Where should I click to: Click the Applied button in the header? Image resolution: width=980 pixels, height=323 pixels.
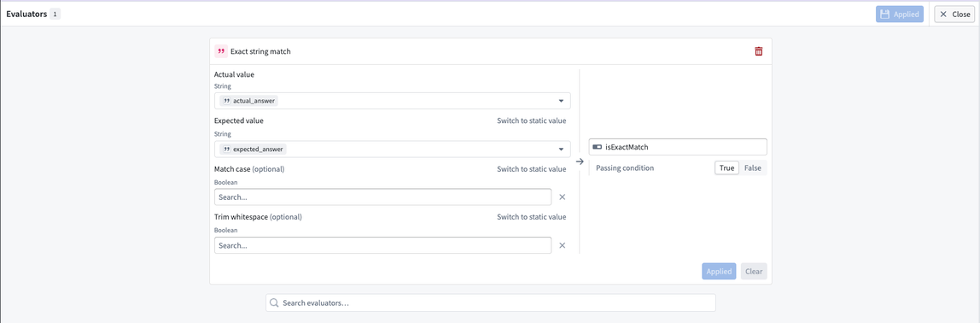(900, 15)
